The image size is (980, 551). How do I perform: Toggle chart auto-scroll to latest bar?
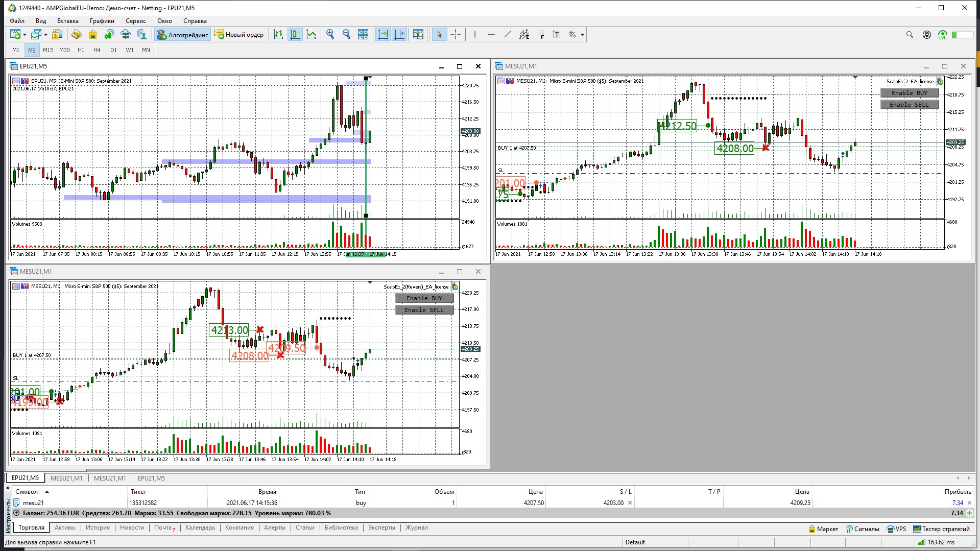[383, 34]
